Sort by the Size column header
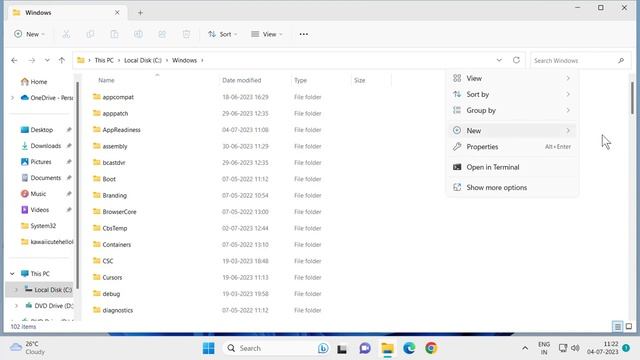This screenshot has height=360, width=640. click(360, 80)
